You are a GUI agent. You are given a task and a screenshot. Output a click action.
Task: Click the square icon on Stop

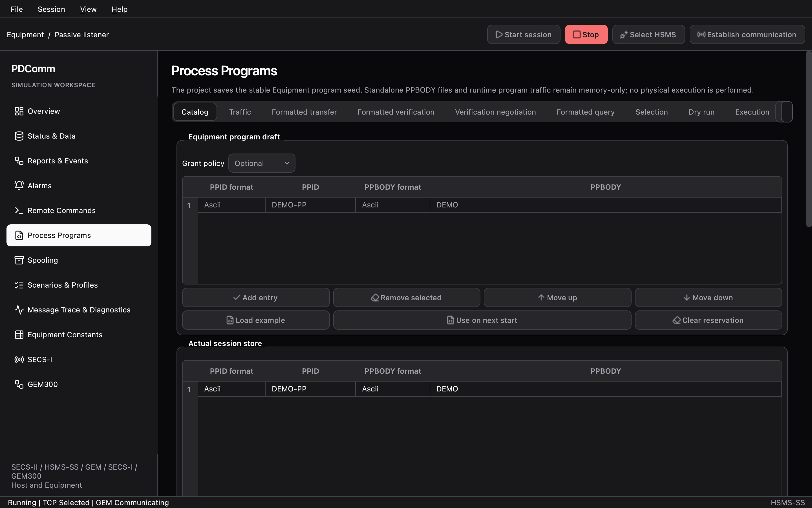[577, 35]
